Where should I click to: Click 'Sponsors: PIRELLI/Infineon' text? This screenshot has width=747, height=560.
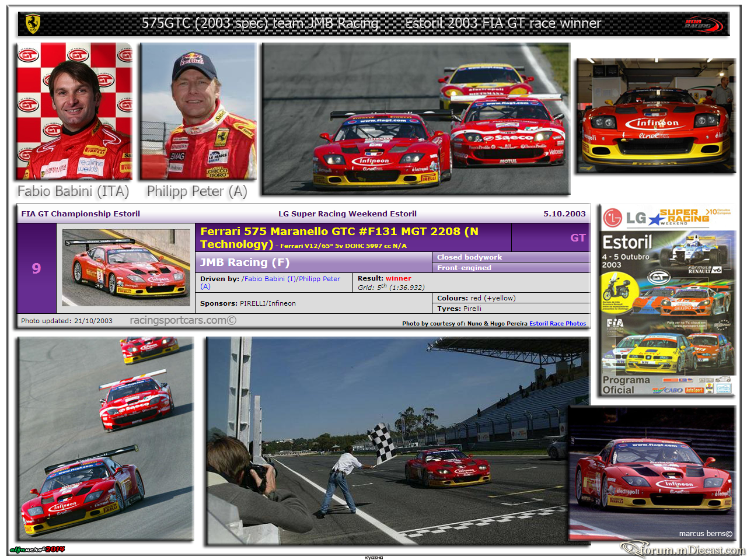click(x=248, y=303)
